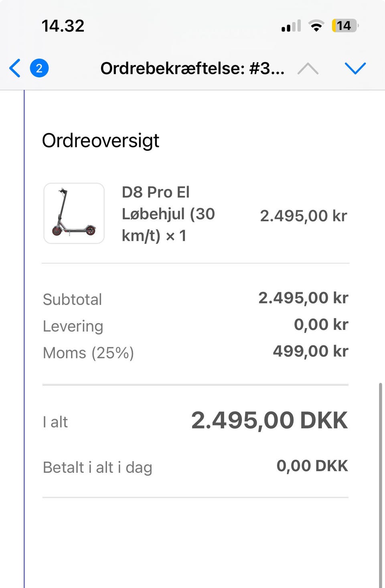Image resolution: width=385 pixels, height=588 pixels.
Task: Tap the Levering amount 0,00 kr
Action: 321,324
